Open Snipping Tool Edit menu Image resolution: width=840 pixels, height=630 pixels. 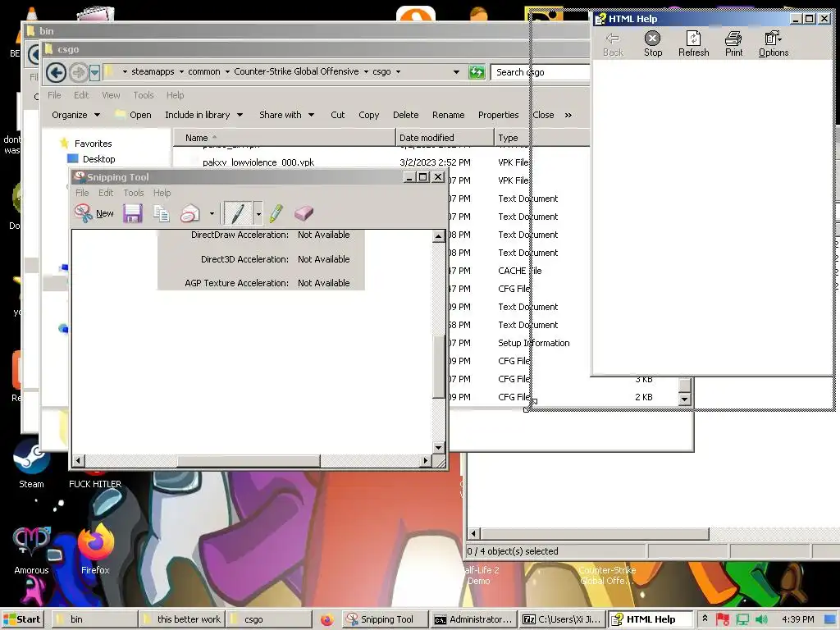tap(106, 193)
